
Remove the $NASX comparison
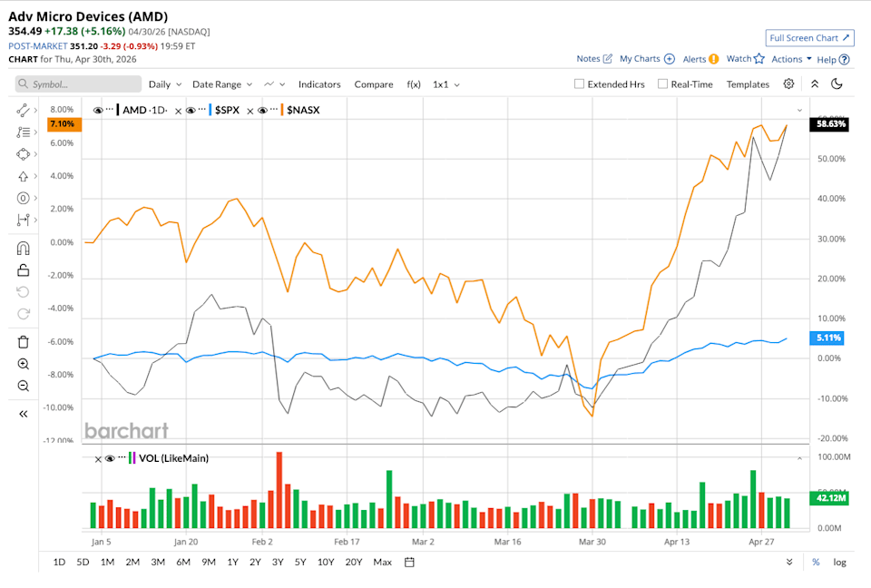tap(250, 111)
